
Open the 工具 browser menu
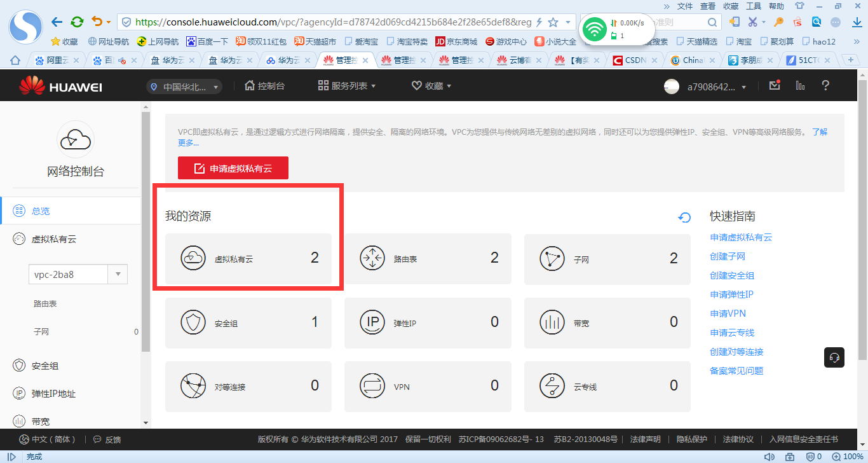[x=754, y=6]
